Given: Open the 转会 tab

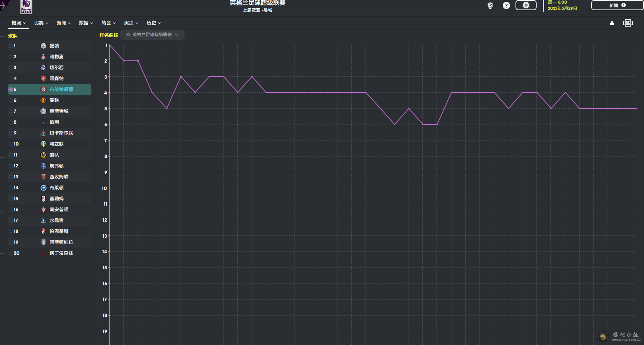Looking at the screenshot, I should [108, 23].
